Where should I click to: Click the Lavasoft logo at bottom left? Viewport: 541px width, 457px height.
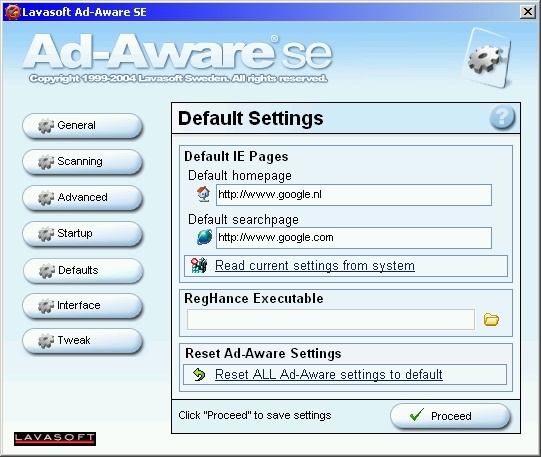click(x=55, y=439)
